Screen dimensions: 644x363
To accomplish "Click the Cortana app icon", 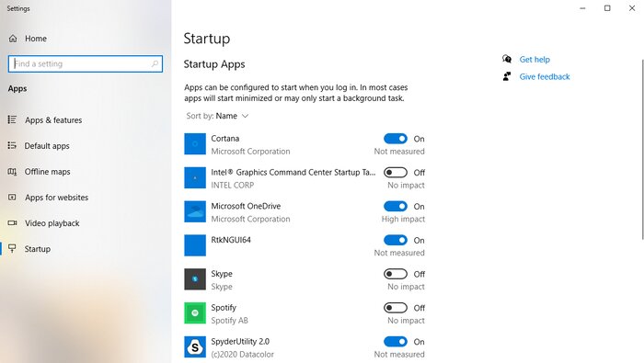I will point(195,144).
